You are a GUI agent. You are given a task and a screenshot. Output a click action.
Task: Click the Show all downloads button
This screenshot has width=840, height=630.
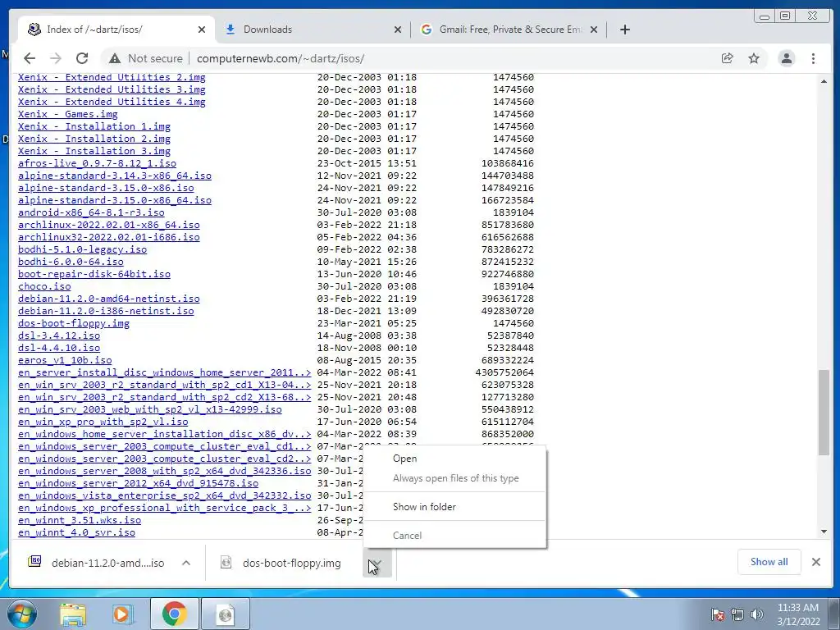[x=769, y=561]
